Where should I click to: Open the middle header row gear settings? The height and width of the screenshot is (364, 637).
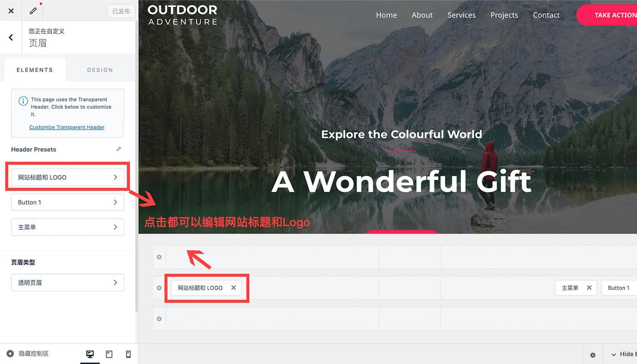coord(159,288)
